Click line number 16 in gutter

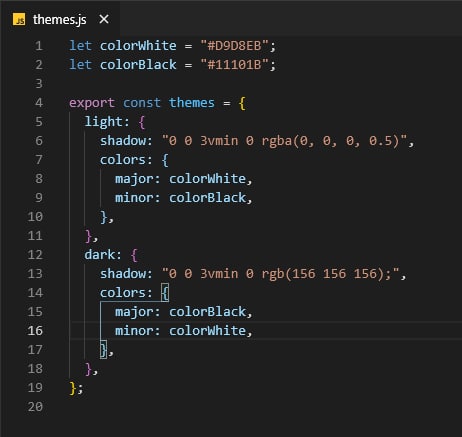(x=35, y=331)
